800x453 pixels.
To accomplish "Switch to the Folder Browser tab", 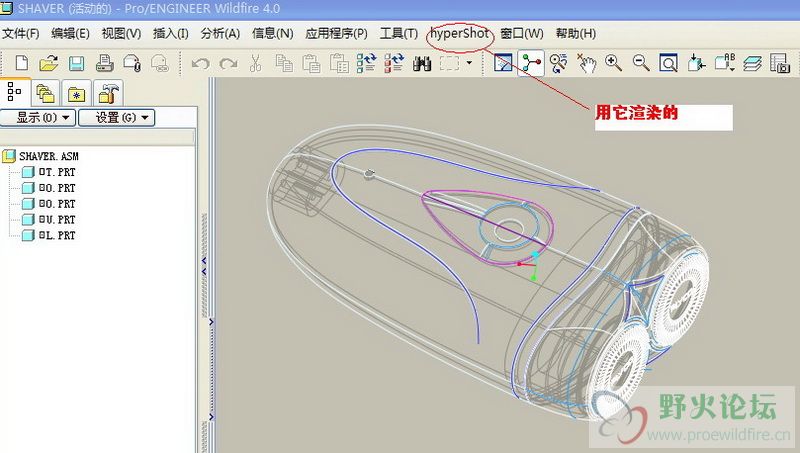I will 46,94.
